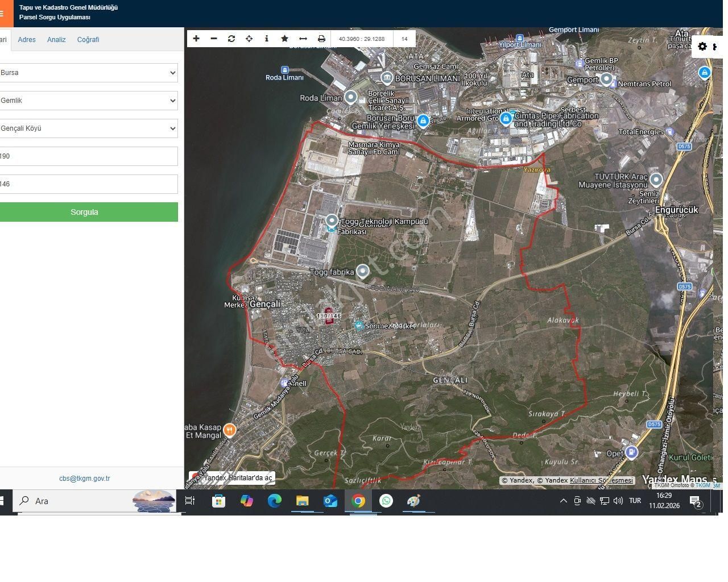This screenshot has height=582, width=728.
Task: Select the star favorites tool
Action: [284, 38]
